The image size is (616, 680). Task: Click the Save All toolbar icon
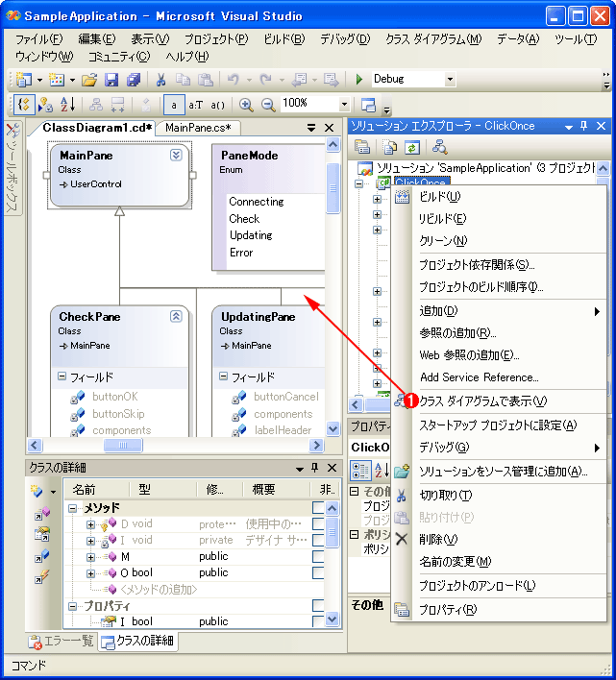click(134, 80)
